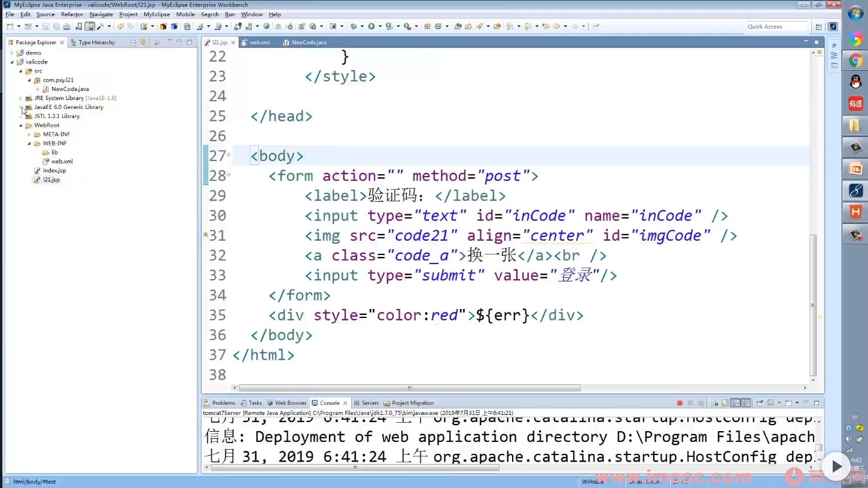Collapse the WEB-INF folder node
This screenshot has height=488, width=868.
[29, 143]
